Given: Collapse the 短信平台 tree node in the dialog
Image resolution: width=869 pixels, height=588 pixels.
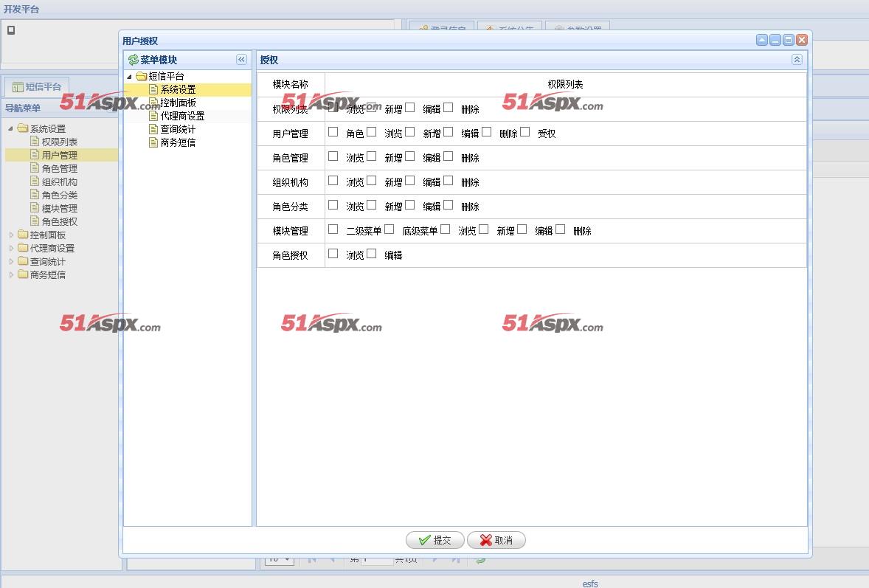Looking at the screenshot, I should (130, 76).
